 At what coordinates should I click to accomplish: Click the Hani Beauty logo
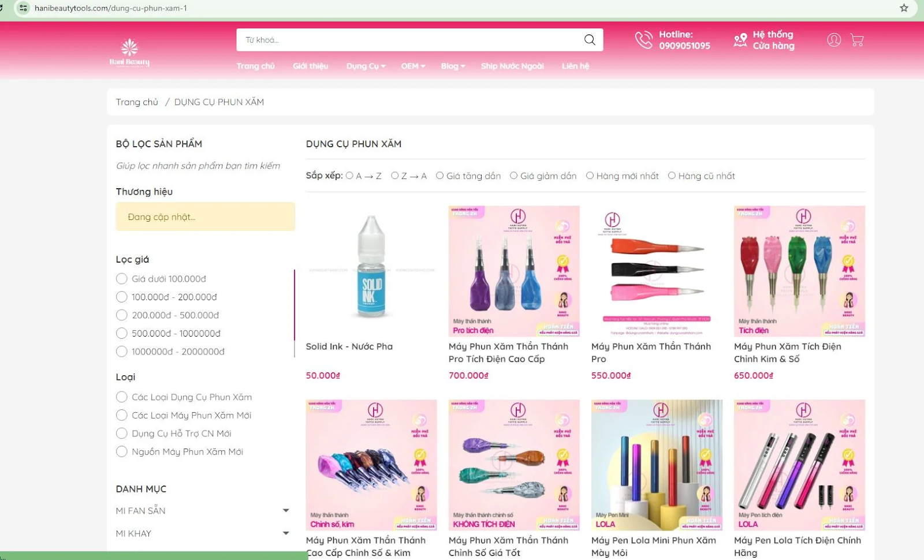[x=129, y=53]
